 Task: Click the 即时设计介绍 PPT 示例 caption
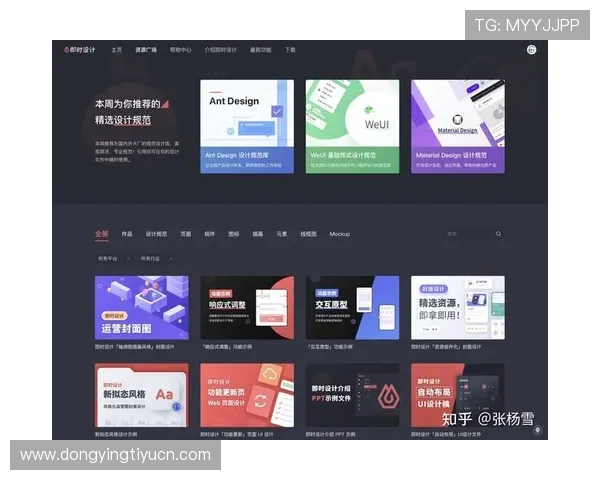click(330, 434)
